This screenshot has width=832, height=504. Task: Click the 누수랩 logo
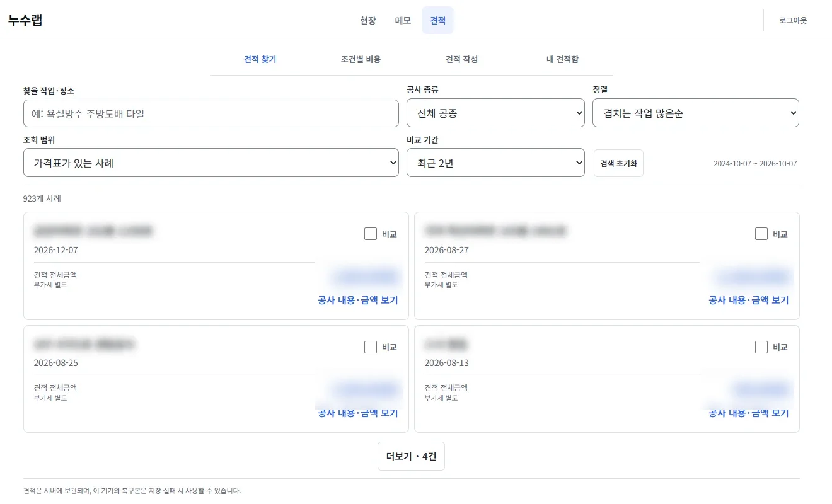[x=25, y=20]
